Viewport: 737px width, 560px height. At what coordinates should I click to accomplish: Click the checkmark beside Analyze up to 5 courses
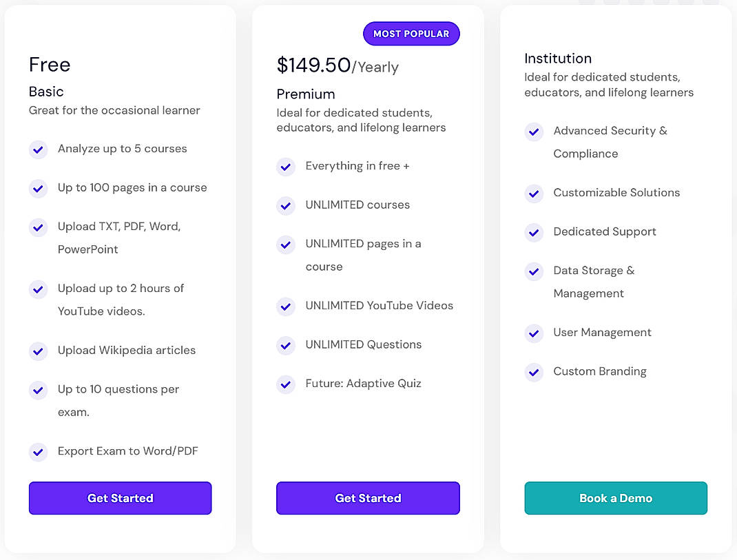point(38,149)
